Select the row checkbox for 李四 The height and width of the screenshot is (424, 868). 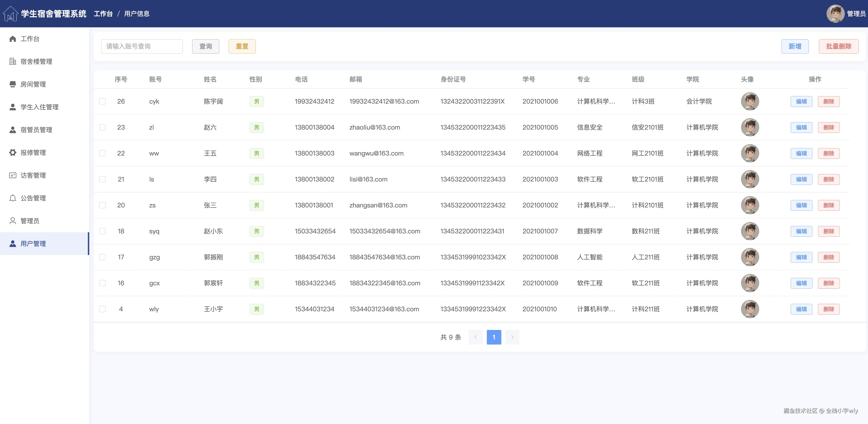click(x=102, y=179)
